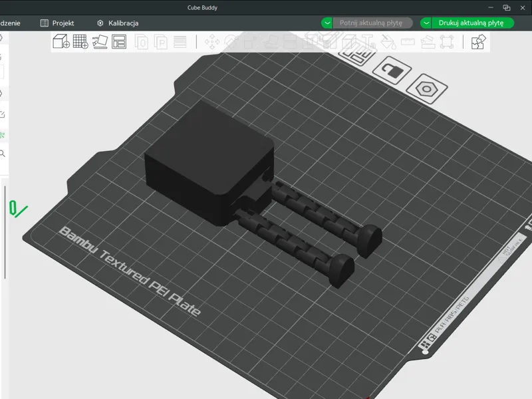Activate the Scale tool
Image resolution: width=532 pixels, height=399 pixels.
point(251,42)
